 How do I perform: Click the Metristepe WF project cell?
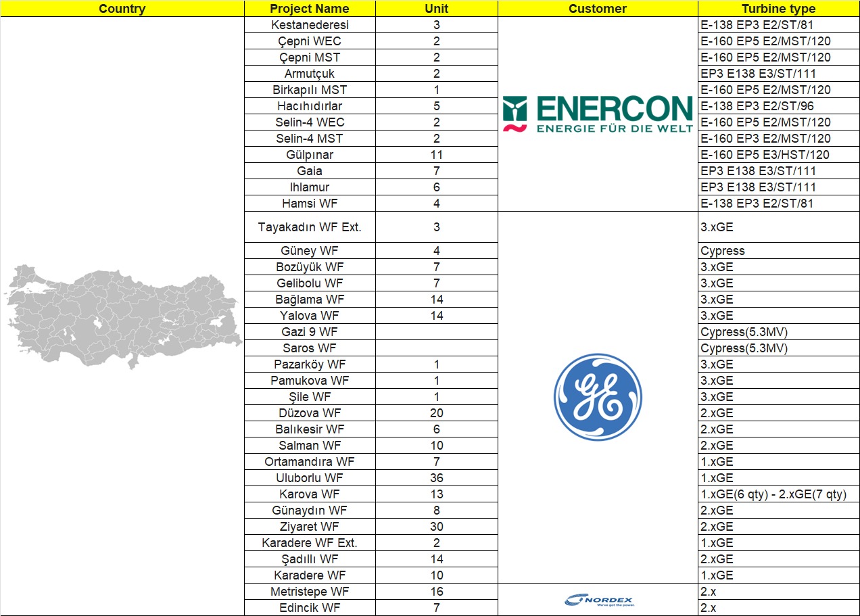(x=310, y=592)
